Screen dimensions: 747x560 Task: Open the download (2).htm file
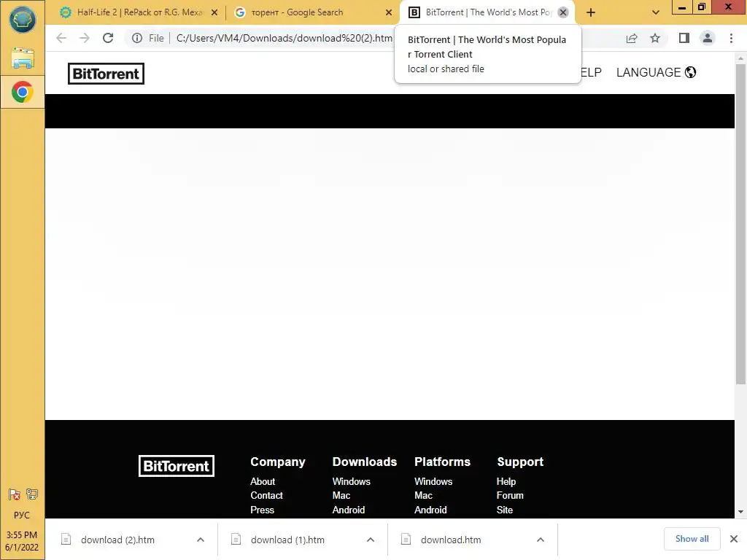117,540
